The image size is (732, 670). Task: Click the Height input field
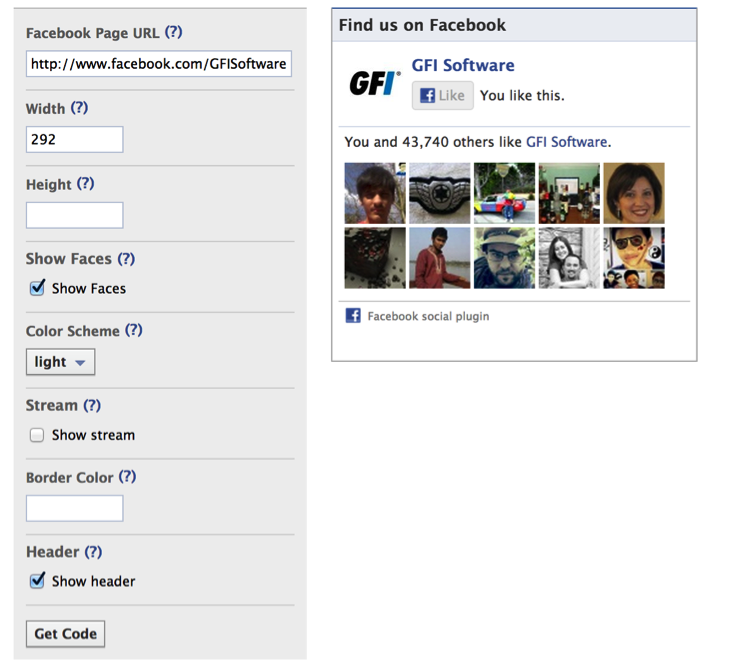75,215
